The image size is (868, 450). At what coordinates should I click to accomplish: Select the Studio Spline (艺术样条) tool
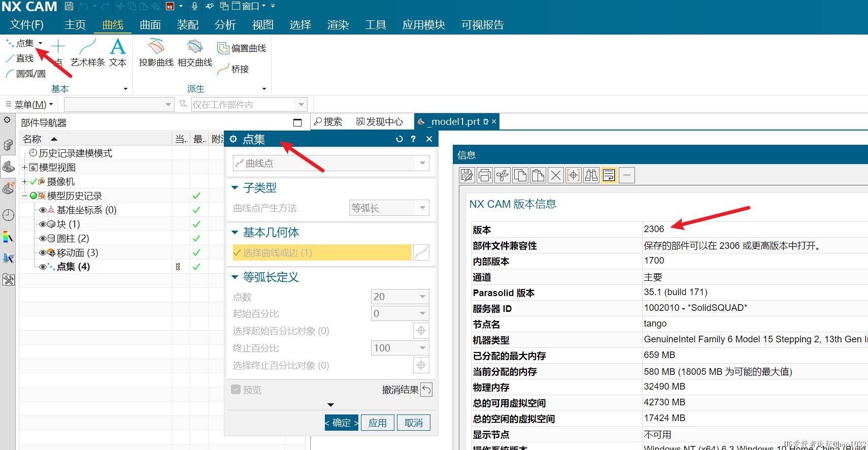88,52
